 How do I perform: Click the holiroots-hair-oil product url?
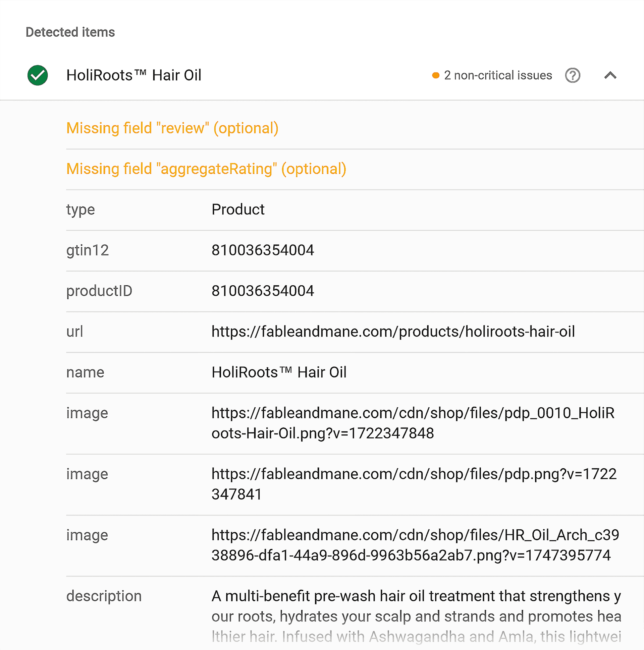(393, 332)
